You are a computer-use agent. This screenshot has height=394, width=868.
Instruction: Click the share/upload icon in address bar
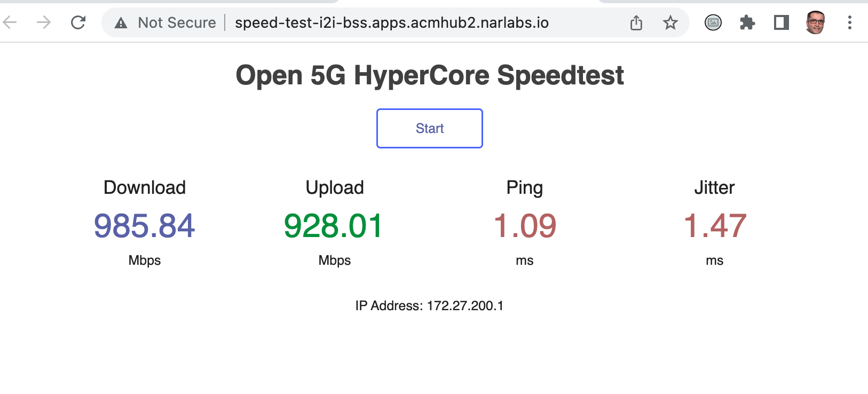coord(636,22)
